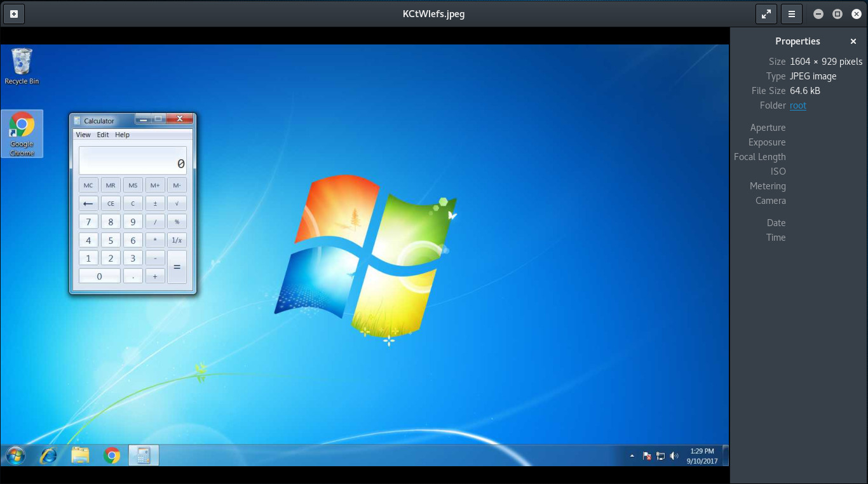The height and width of the screenshot is (484, 868).
Task: Click the Chrome icon in the taskbar
Action: pos(112,455)
